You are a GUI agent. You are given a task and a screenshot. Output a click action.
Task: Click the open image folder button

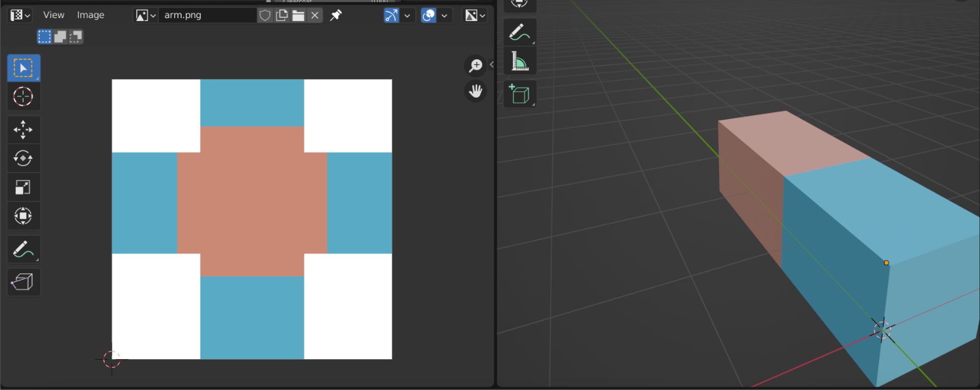coord(298,16)
